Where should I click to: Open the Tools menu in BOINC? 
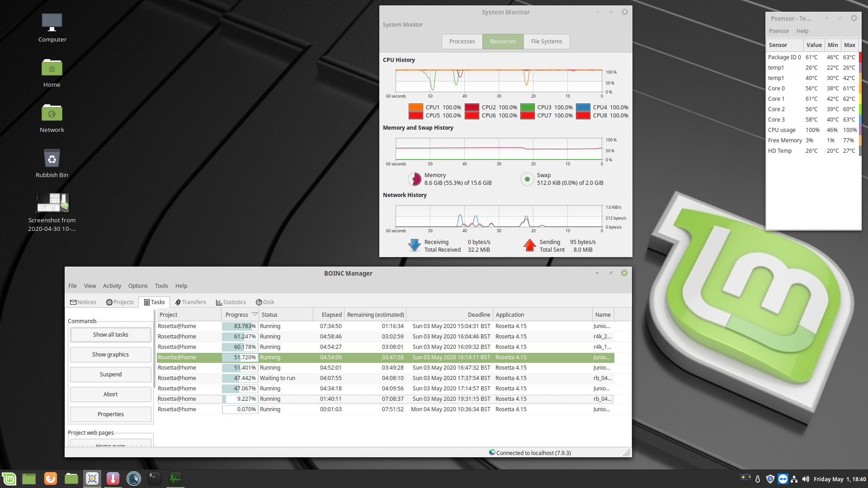pos(161,286)
